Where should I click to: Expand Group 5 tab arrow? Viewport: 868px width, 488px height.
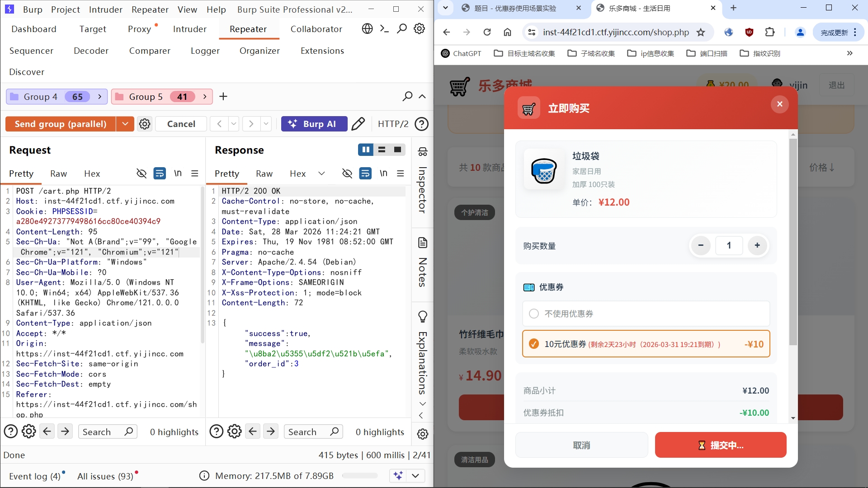pyautogui.click(x=205, y=97)
